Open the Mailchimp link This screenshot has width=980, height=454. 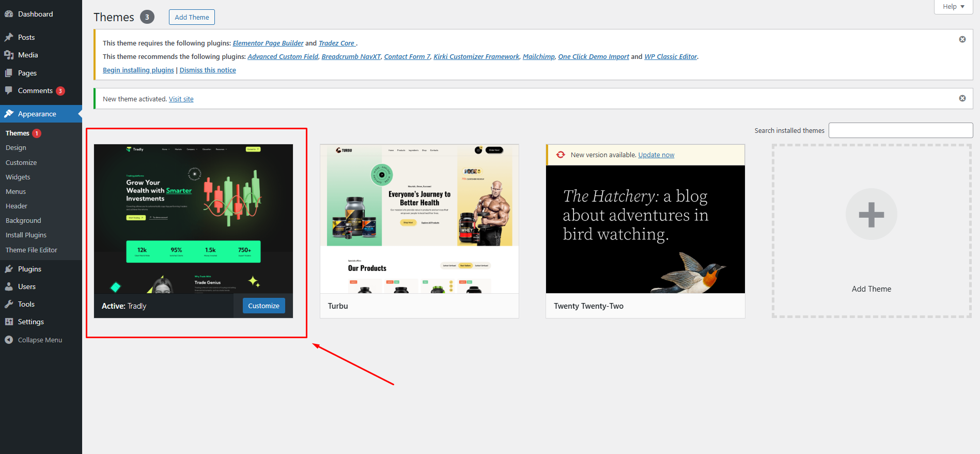[539, 57]
